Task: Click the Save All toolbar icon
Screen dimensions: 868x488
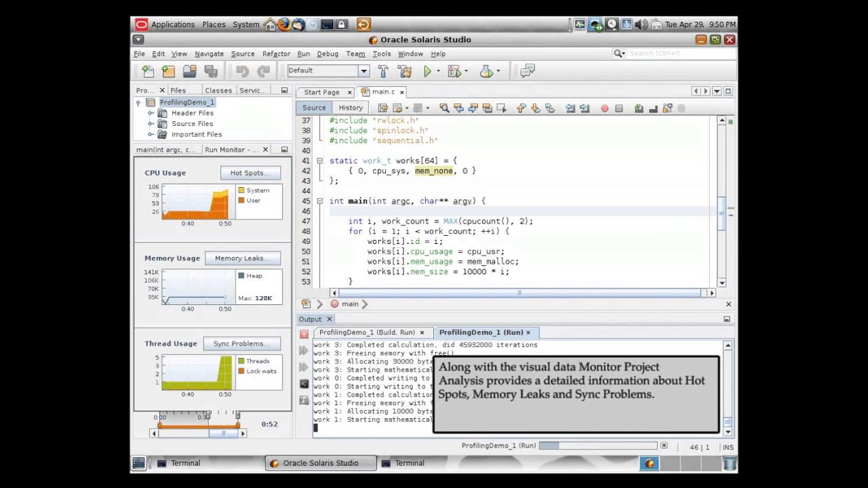Action: (x=210, y=71)
